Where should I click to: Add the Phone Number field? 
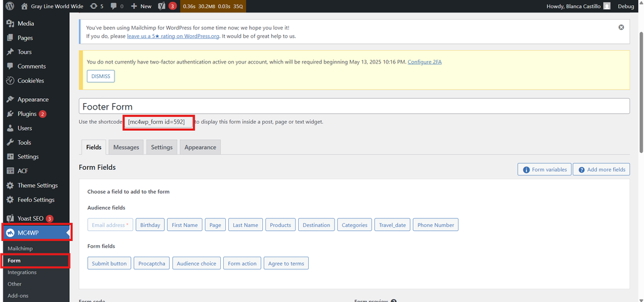436,225
